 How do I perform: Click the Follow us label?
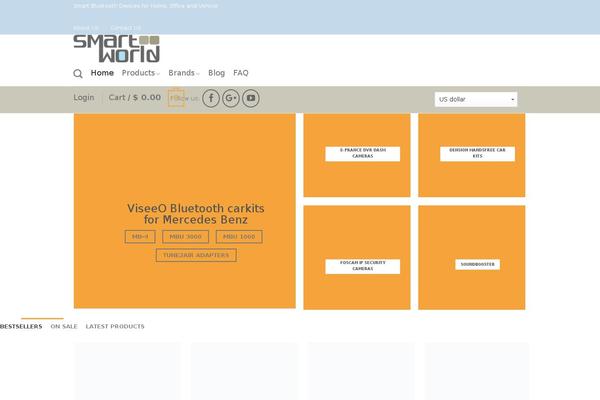pyautogui.click(x=184, y=98)
